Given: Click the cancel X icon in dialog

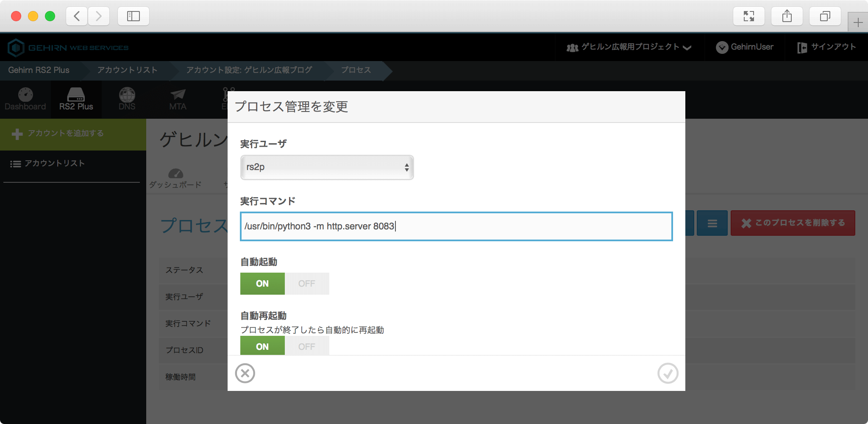Looking at the screenshot, I should 245,373.
